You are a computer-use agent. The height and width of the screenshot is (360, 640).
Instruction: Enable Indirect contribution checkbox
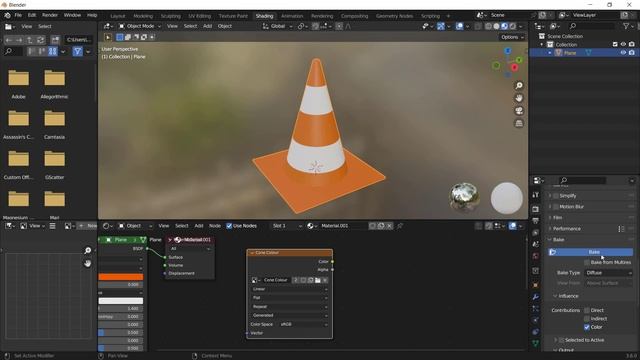click(587, 319)
